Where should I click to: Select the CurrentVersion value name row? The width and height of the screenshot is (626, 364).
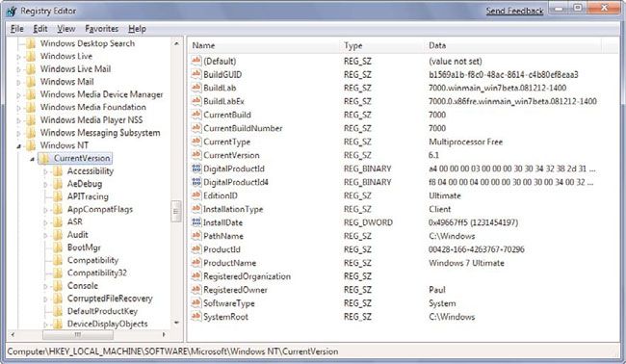231,155
